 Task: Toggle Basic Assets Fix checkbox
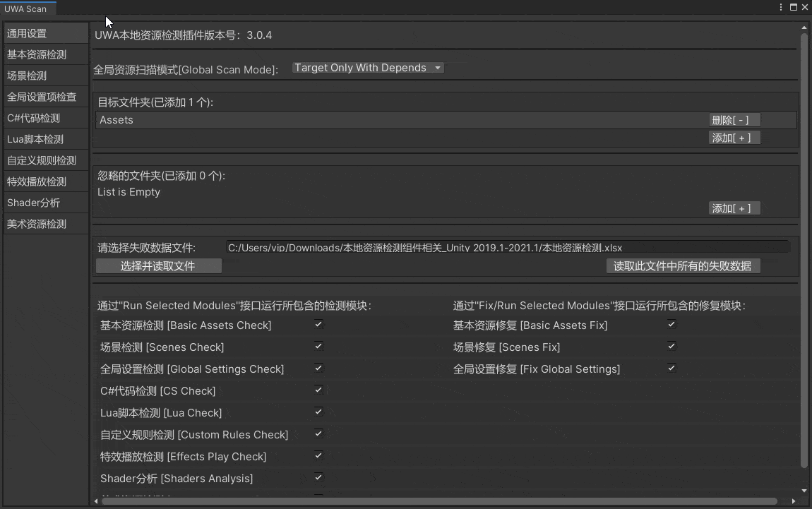click(671, 325)
